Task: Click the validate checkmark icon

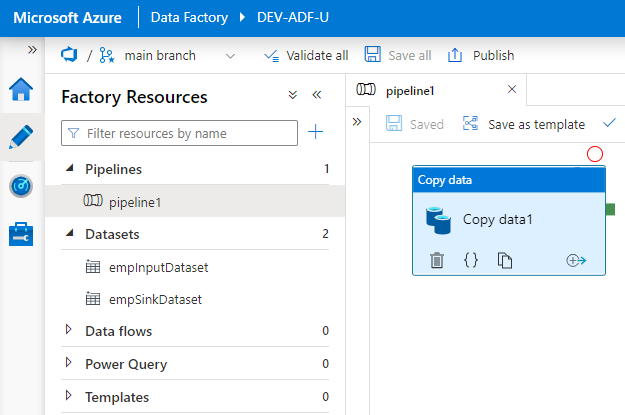Action: [609, 123]
